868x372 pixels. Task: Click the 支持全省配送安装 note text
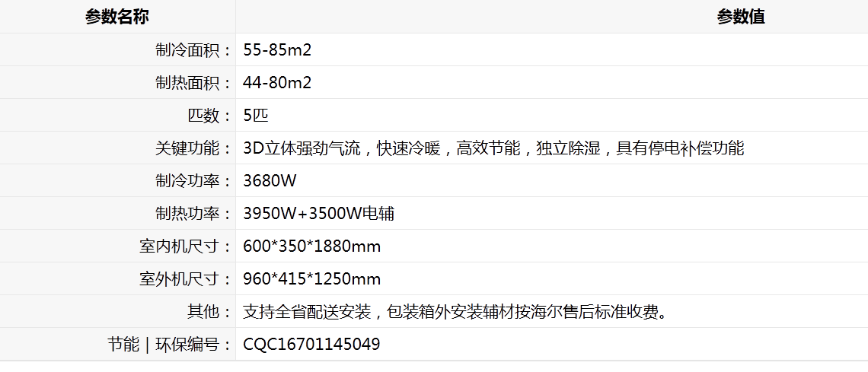[x=307, y=312]
